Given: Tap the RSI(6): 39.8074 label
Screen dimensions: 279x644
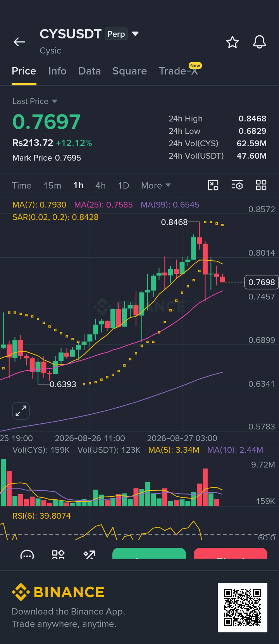Looking at the screenshot, I should pyautogui.click(x=41, y=516).
